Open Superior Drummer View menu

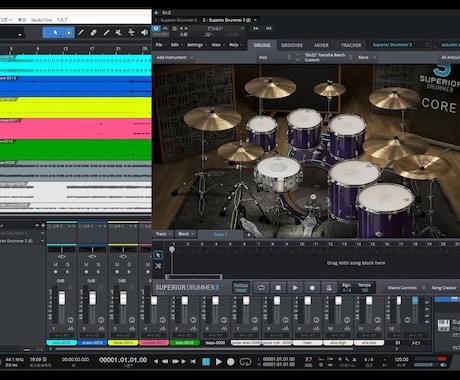pos(217,45)
